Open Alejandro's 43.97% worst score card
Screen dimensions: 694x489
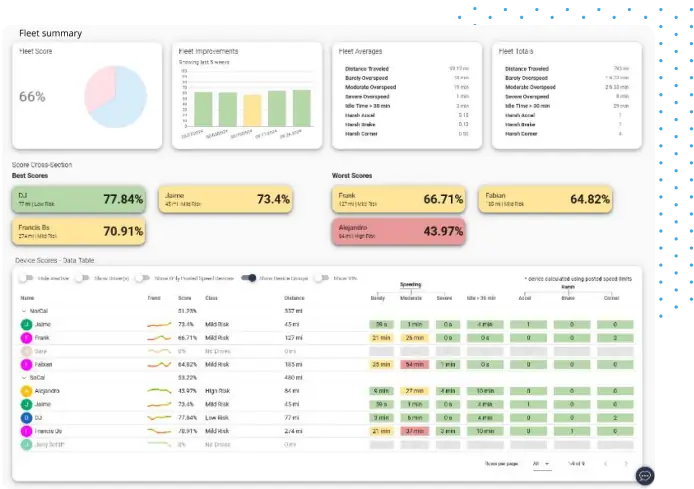399,231
